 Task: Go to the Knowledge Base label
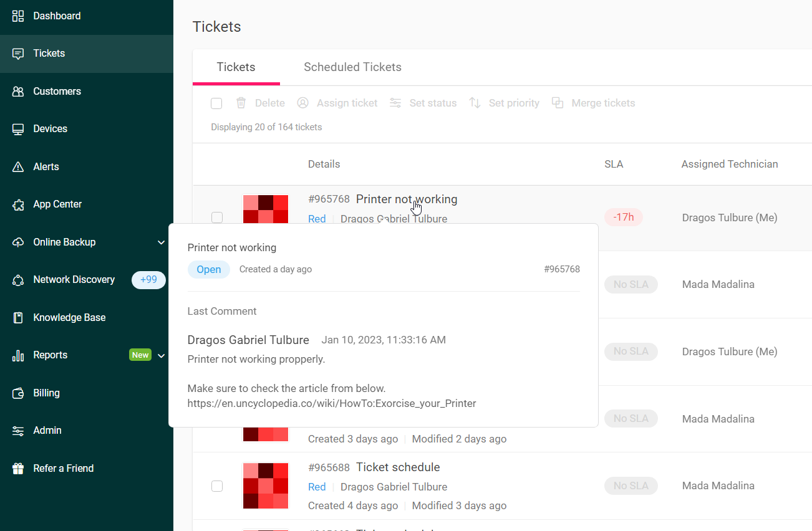(69, 318)
